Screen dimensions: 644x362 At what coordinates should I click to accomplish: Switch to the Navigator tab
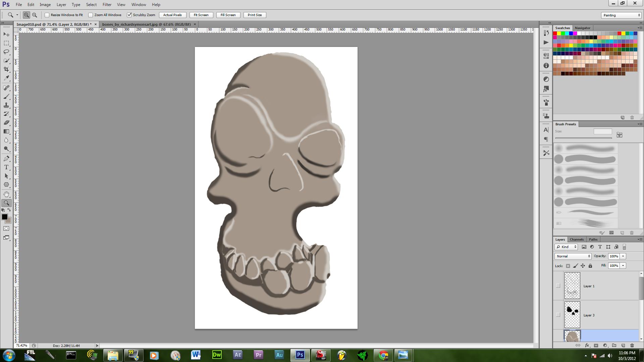click(582, 28)
